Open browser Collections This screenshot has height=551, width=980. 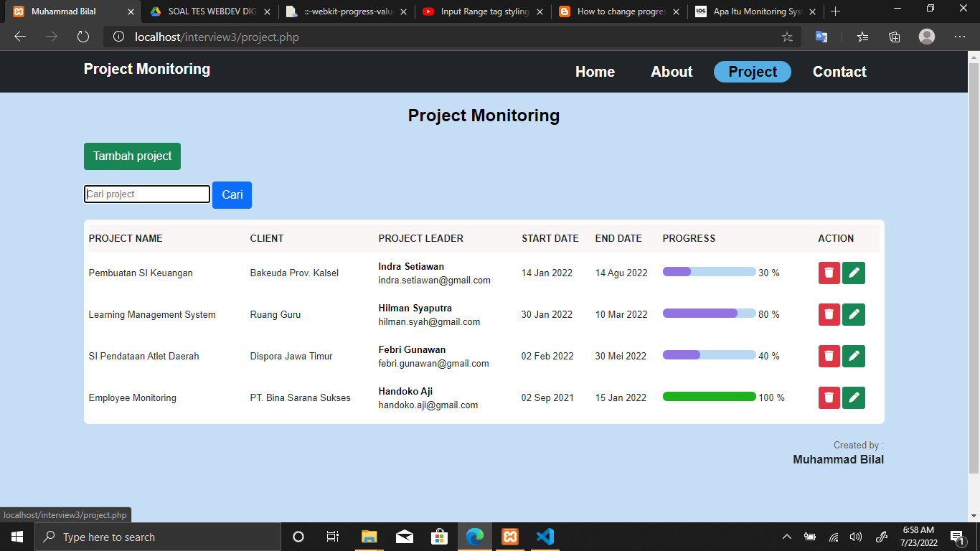tap(894, 37)
